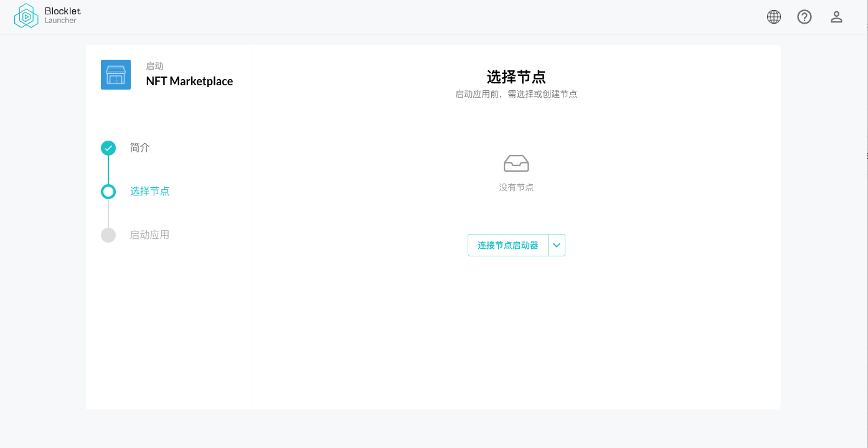868x448 pixels.
Task: Select the 启动应用 step label
Action: coord(150,235)
